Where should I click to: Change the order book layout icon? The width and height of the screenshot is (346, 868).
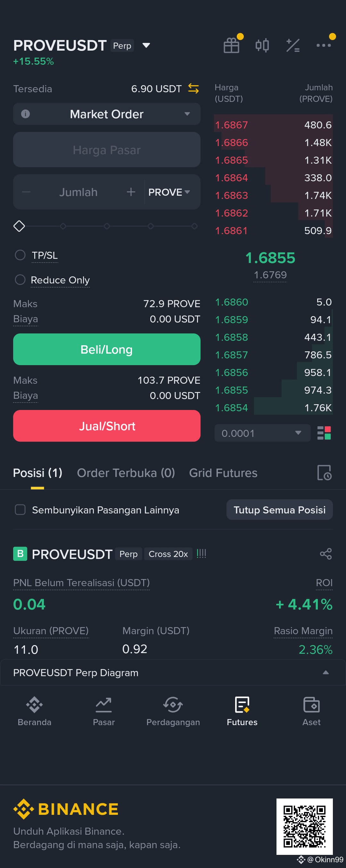pyautogui.click(x=324, y=433)
